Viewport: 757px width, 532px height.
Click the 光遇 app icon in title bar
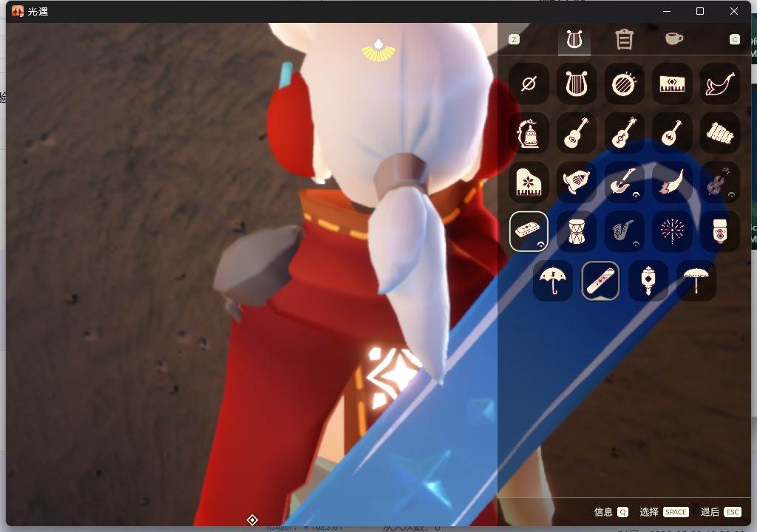click(18, 11)
